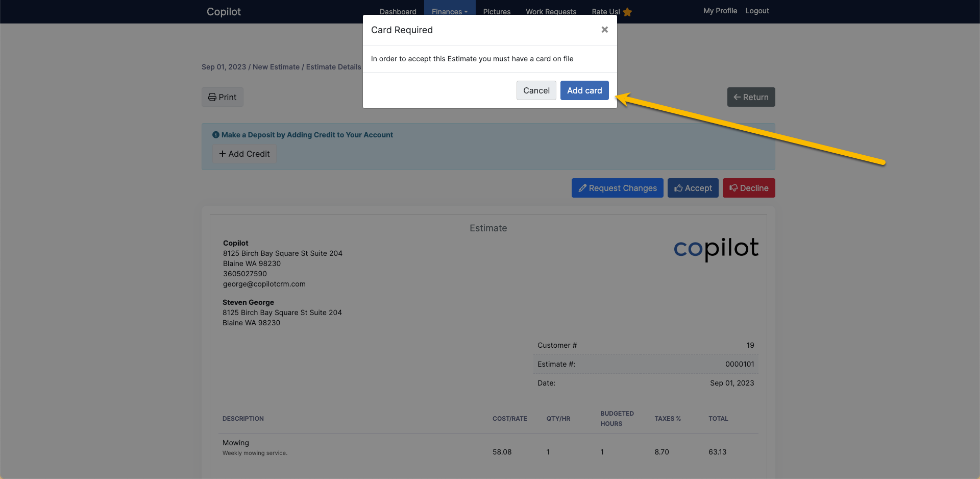Click the COST/RATE column header
Image resolution: width=980 pixels, height=479 pixels.
point(510,419)
